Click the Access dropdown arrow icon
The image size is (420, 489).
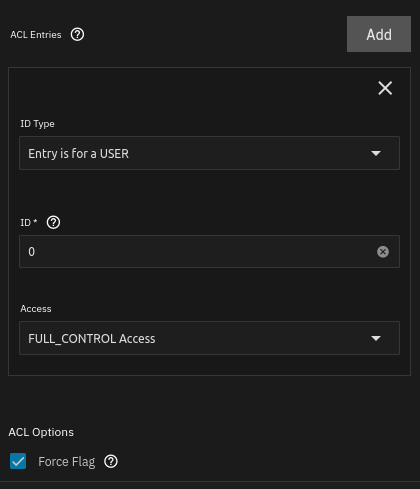376,338
